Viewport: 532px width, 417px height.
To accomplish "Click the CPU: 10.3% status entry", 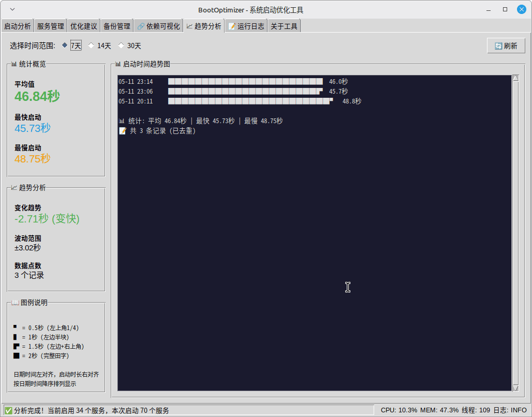I will pos(398,410).
